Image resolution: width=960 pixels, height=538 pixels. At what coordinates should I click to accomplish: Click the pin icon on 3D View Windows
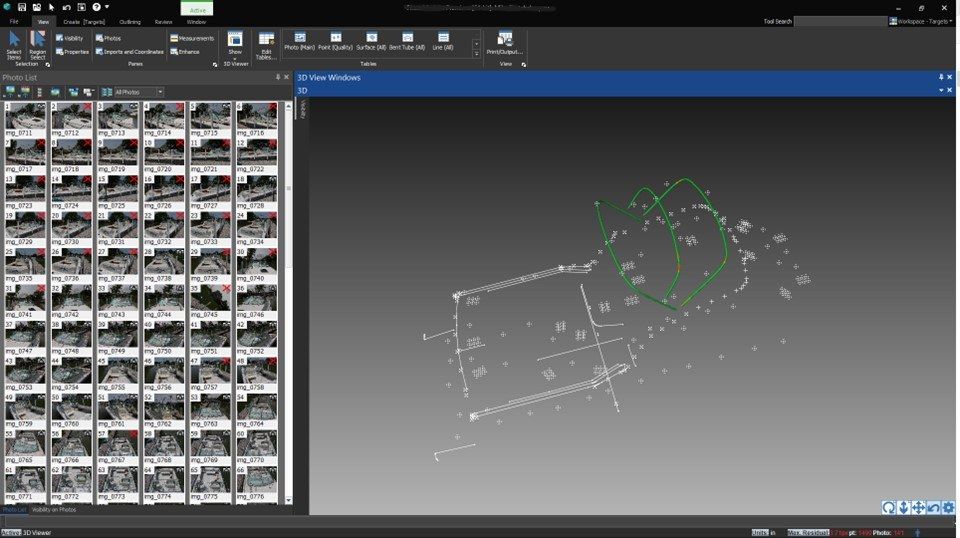coord(941,77)
